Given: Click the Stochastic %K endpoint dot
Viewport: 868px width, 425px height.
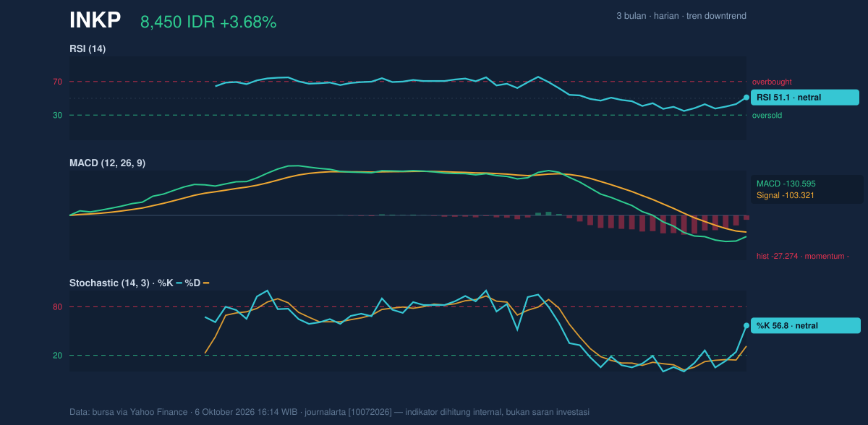Looking at the screenshot, I should (746, 325).
